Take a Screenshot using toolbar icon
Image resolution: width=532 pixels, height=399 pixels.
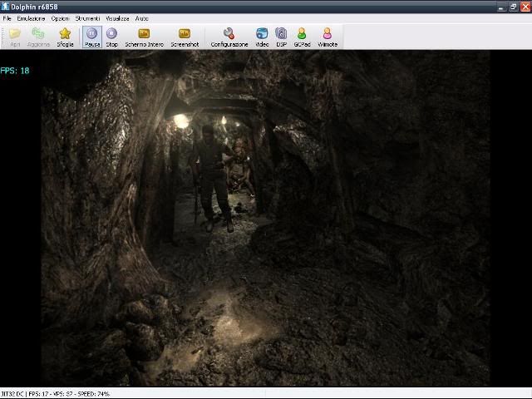pyautogui.click(x=185, y=37)
